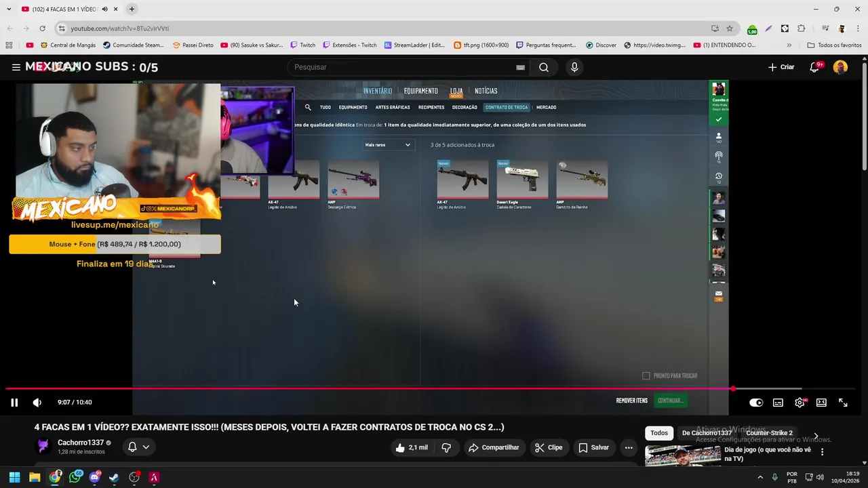The width and height of the screenshot is (868, 488).
Task: Show next filter chips with chevron arrow
Action: click(x=816, y=436)
